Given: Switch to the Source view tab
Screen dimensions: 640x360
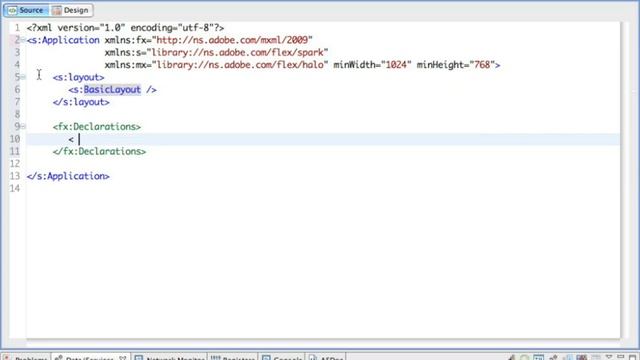Looking at the screenshot, I should [x=26, y=10].
